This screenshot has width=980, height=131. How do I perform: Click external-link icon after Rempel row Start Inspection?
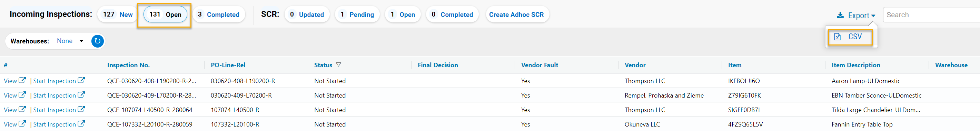[x=81, y=95]
